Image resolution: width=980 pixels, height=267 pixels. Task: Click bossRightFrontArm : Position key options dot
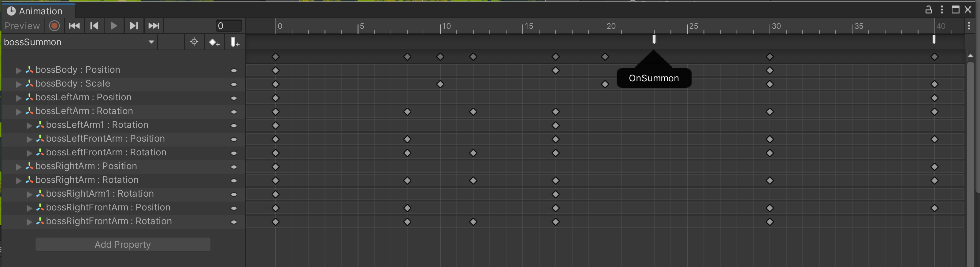[x=234, y=208]
